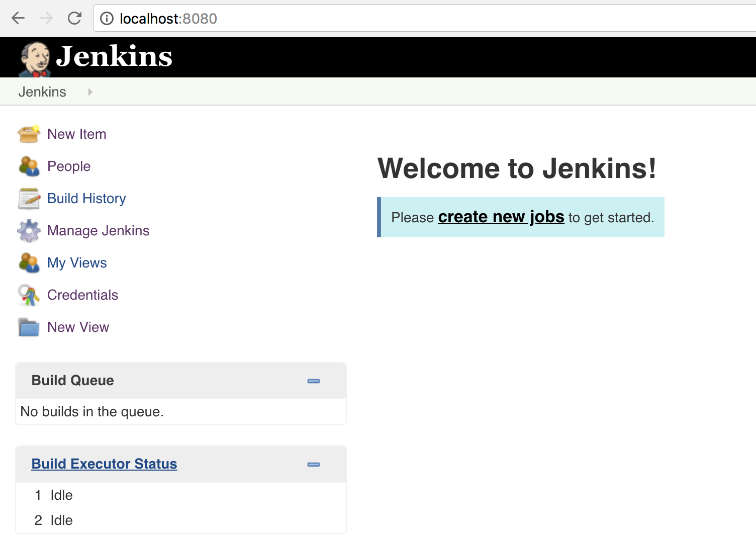The height and width of the screenshot is (540, 756).
Task: Open the My Views link
Action: click(x=77, y=263)
